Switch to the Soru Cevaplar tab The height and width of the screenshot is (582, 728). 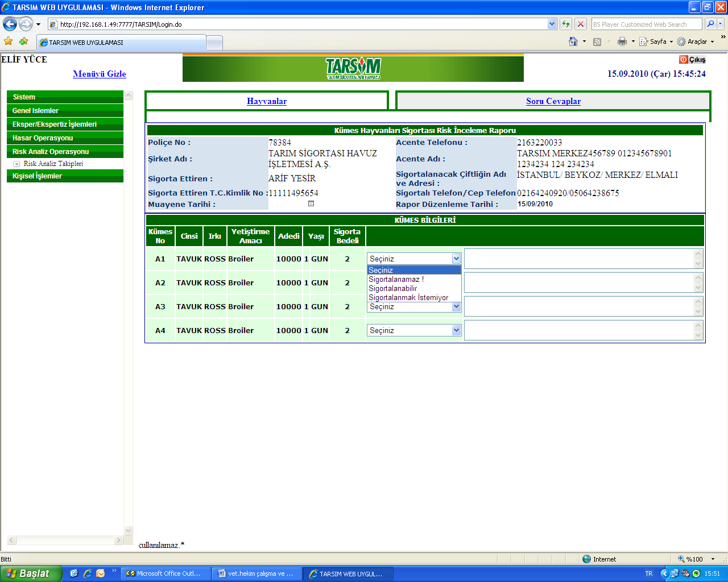pos(553,101)
